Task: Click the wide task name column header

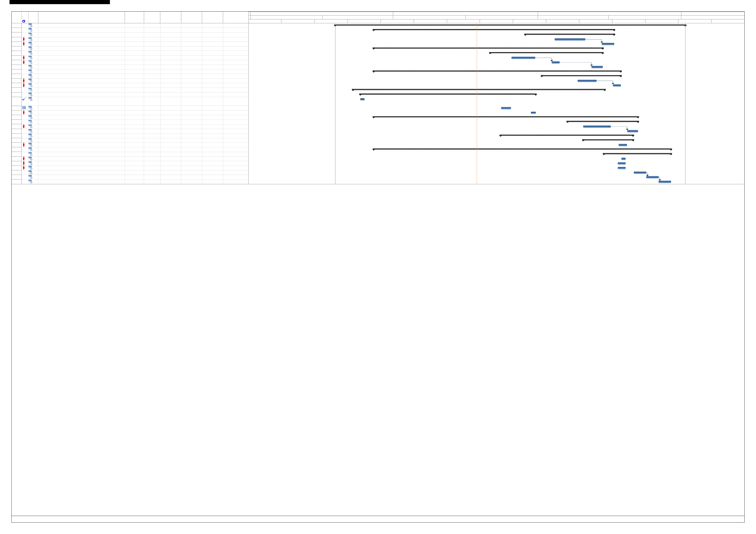Action: coord(81,17)
